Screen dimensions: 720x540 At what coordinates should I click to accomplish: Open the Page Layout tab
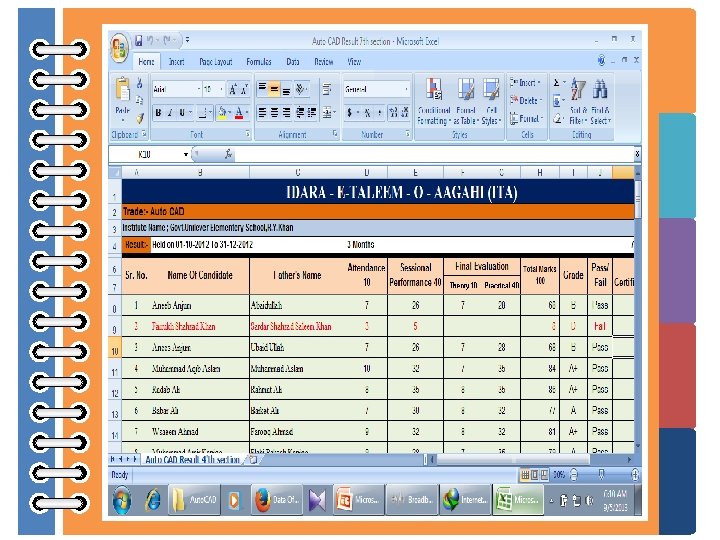point(216,62)
